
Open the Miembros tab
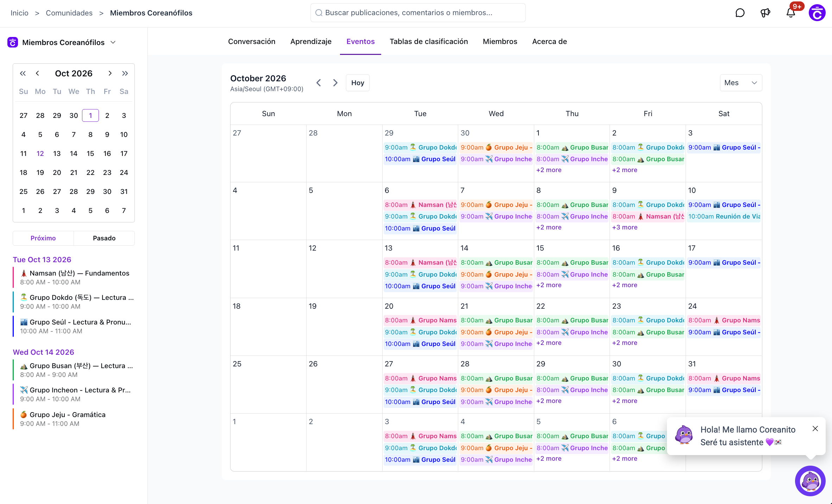tap(500, 42)
